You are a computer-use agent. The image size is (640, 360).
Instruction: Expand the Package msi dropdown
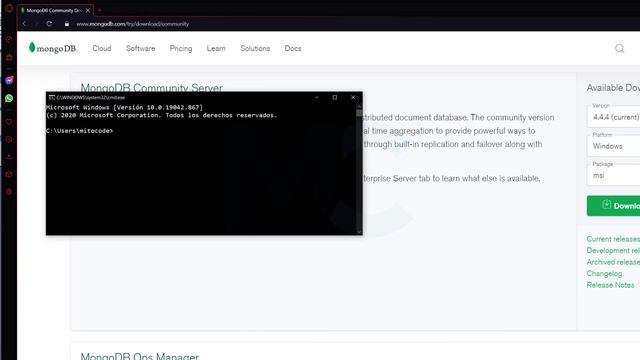(x=613, y=175)
